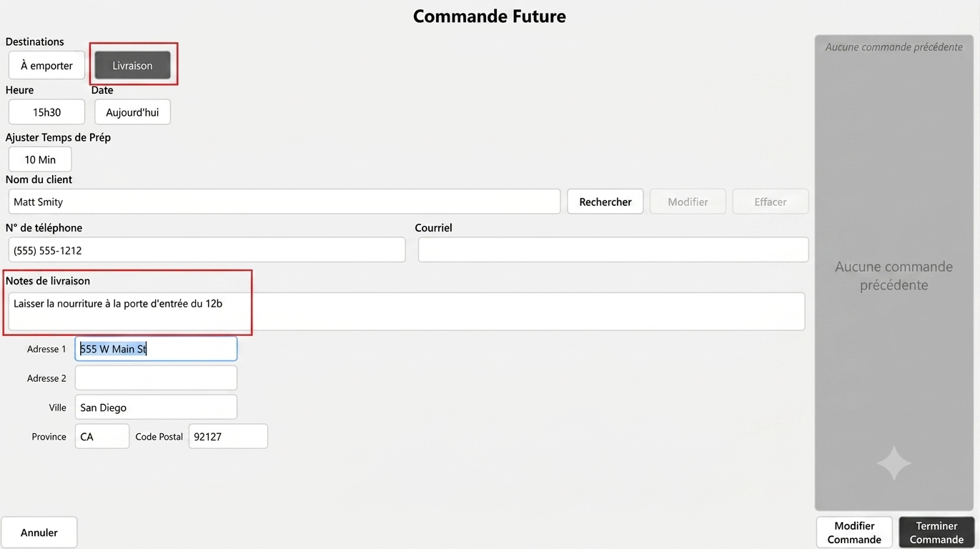Click the Modifier Commande button
This screenshot has height=549, width=980.
pyautogui.click(x=854, y=533)
